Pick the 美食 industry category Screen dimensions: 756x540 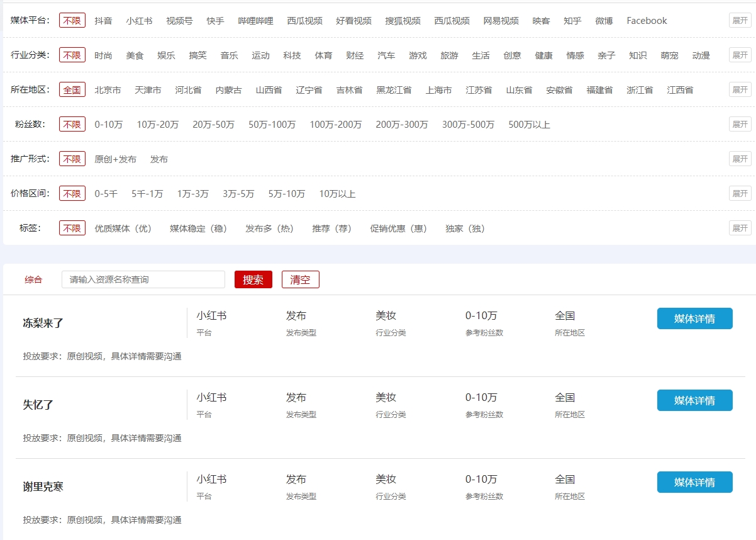click(x=135, y=55)
